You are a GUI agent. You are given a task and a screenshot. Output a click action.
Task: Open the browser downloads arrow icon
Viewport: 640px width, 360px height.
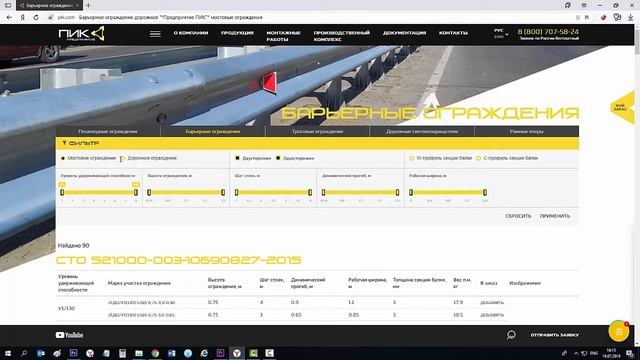631,18
